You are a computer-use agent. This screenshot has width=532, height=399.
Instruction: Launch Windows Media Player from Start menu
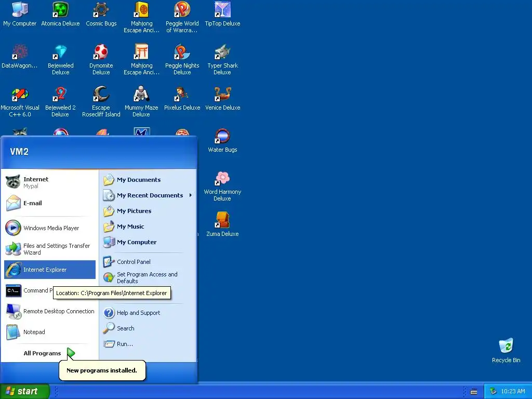coord(50,228)
